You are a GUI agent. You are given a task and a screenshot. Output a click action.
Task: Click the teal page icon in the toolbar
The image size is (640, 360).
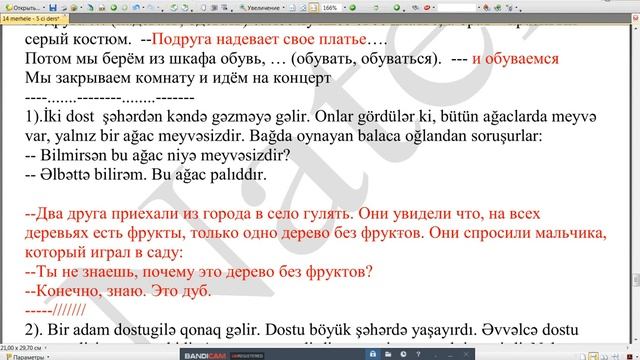coord(90,8)
